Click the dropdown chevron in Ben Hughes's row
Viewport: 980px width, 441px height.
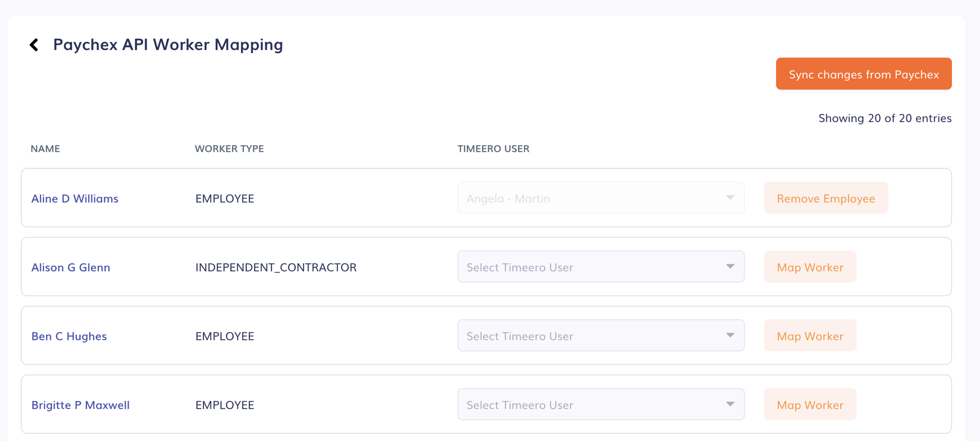click(730, 336)
